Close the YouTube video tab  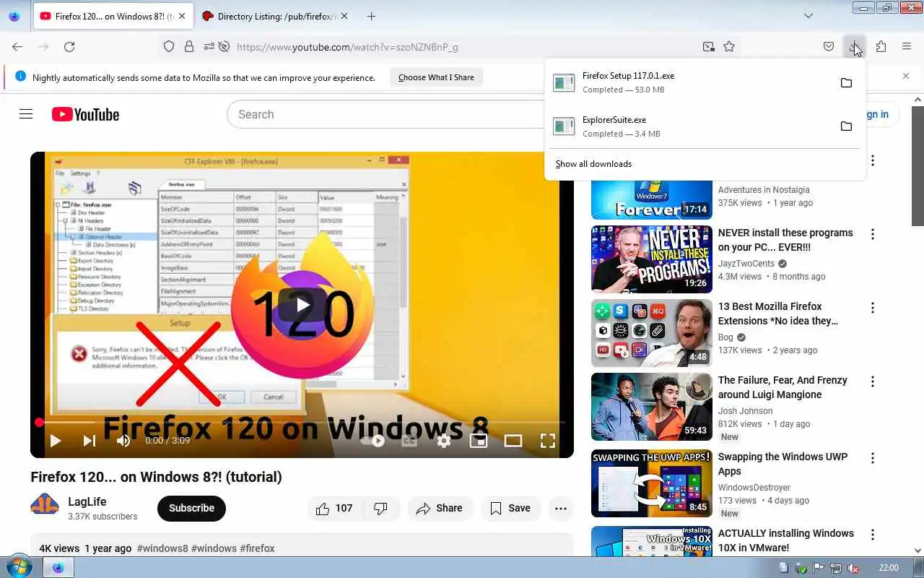[x=182, y=16]
